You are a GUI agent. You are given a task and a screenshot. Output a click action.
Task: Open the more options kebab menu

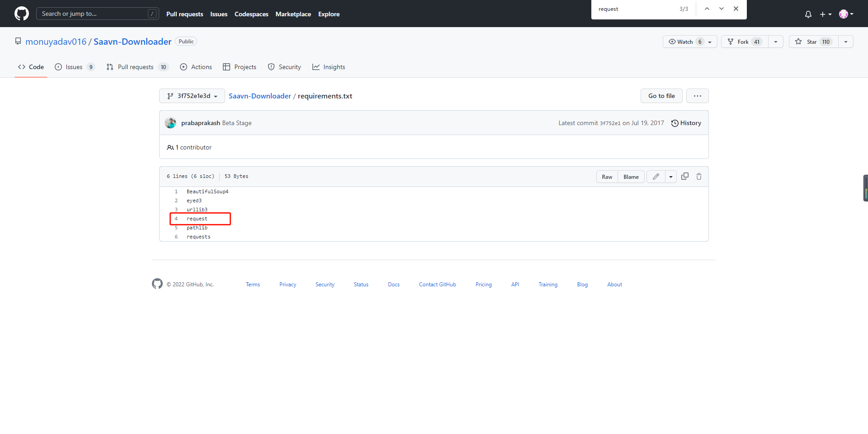coord(697,96)
